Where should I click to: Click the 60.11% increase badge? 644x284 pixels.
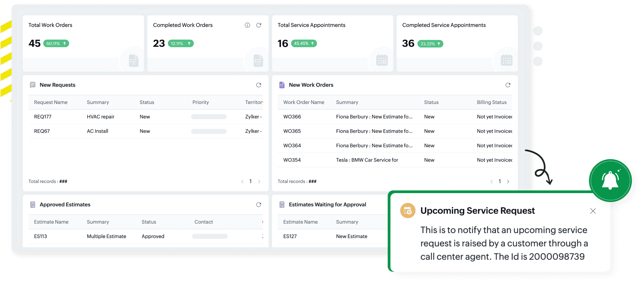coord(56,44)
